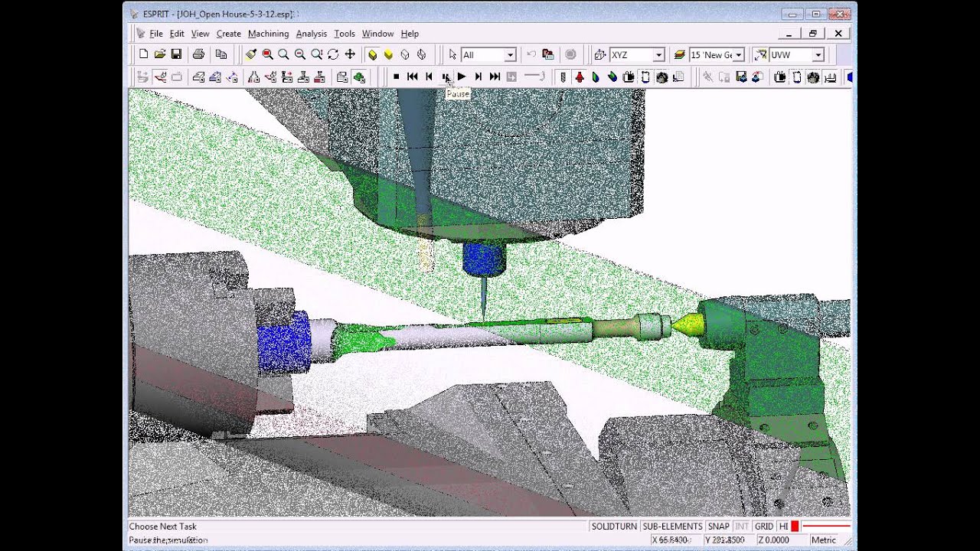This screenshot has width=980, height=551.
Task: Select the pan view four-arrow icon
Action: pos(350,54)
